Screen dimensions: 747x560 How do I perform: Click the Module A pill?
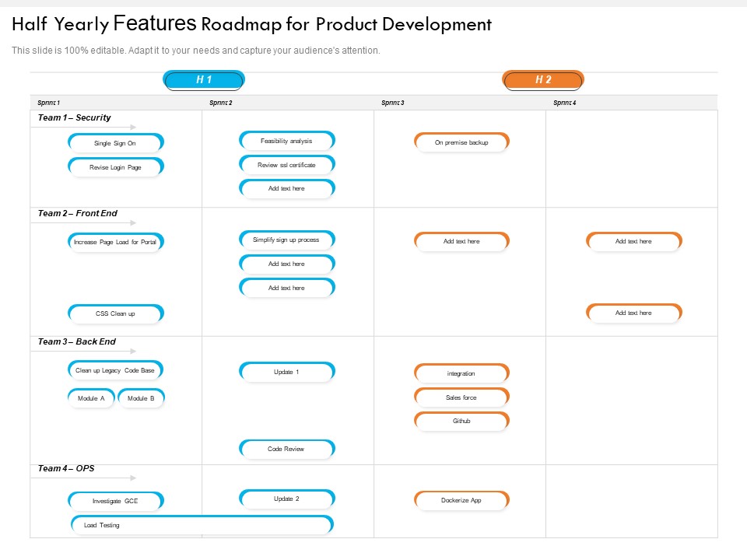coord(91,398)
